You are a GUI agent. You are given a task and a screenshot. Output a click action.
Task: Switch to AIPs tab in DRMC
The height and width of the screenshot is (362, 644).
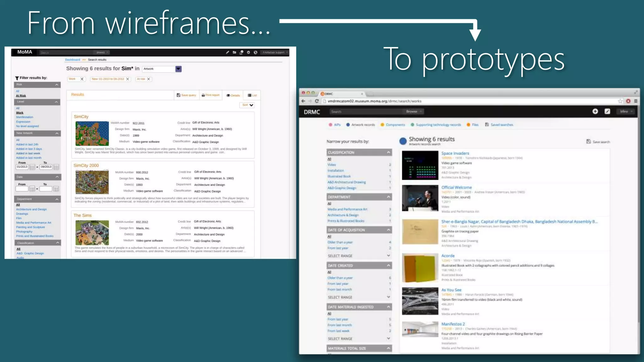(335, 125)
